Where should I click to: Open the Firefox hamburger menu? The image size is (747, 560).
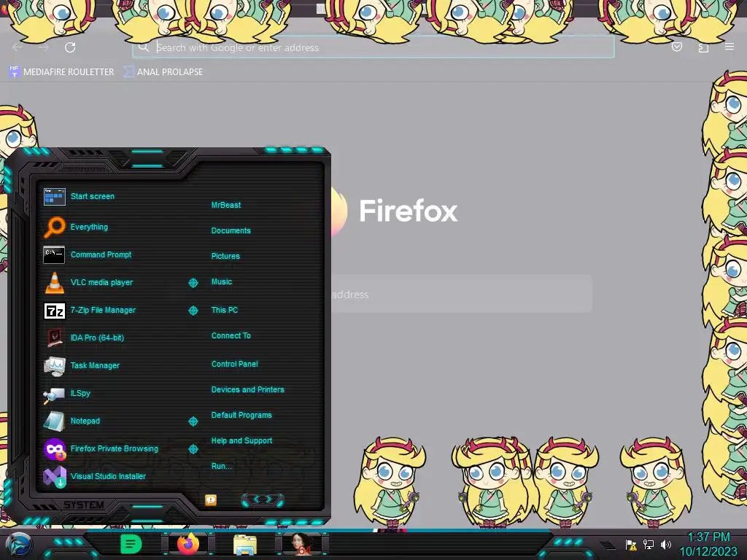pos(729,47)
